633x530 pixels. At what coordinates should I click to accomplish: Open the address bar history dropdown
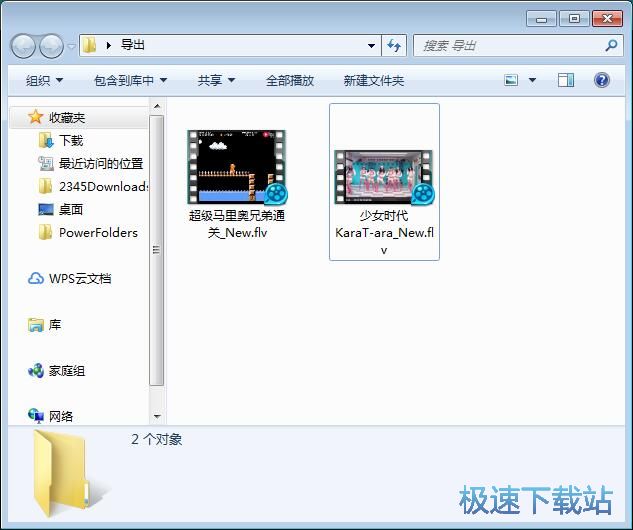371,46
